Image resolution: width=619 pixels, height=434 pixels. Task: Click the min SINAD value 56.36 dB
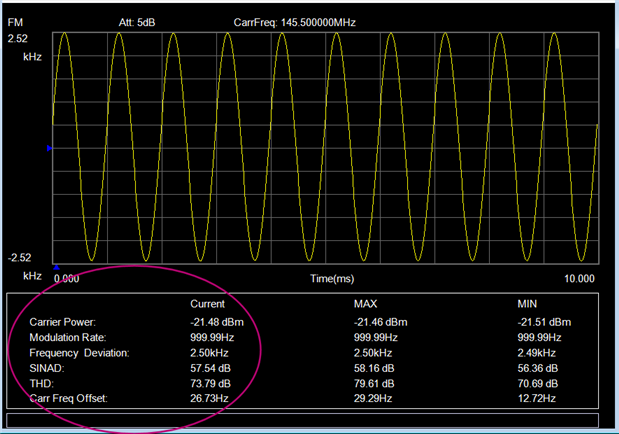click(538, 368)
